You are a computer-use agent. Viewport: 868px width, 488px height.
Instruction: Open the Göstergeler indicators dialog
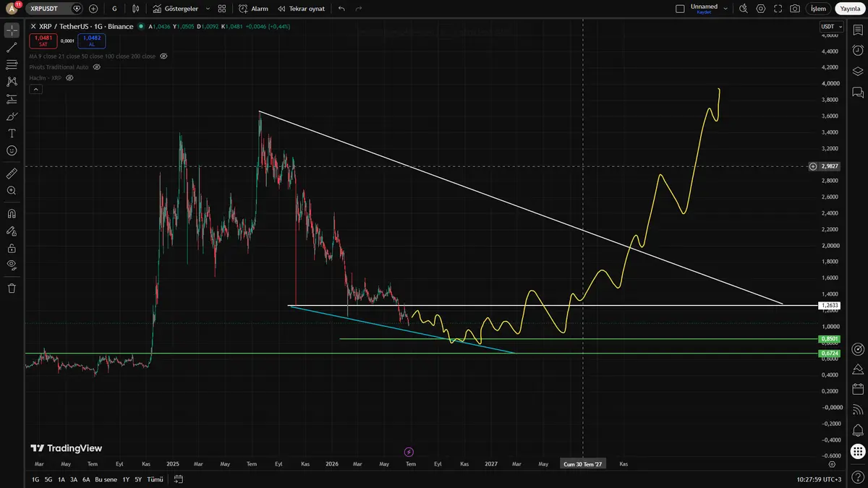[x=176, y=9]
